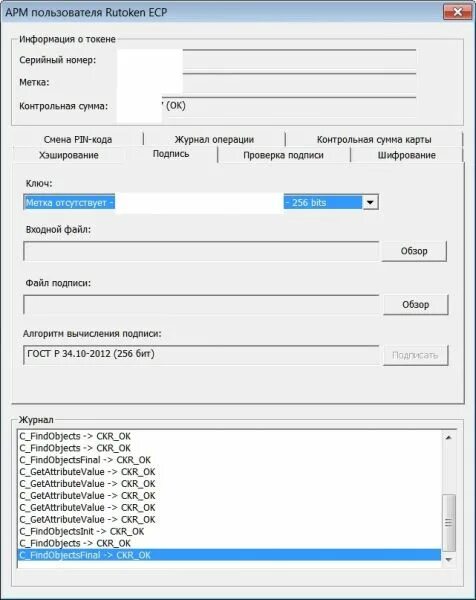Click the Метка value field

[x=266, y=83]
